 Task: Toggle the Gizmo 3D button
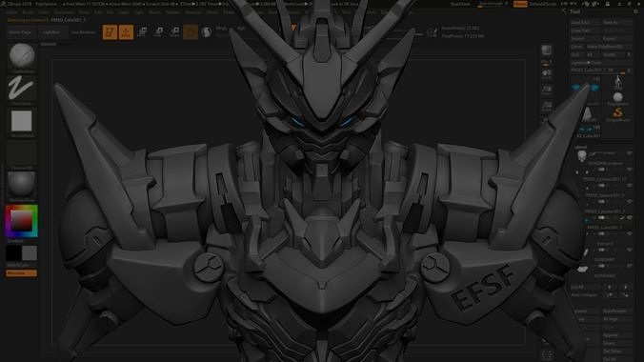click(191, 32)
